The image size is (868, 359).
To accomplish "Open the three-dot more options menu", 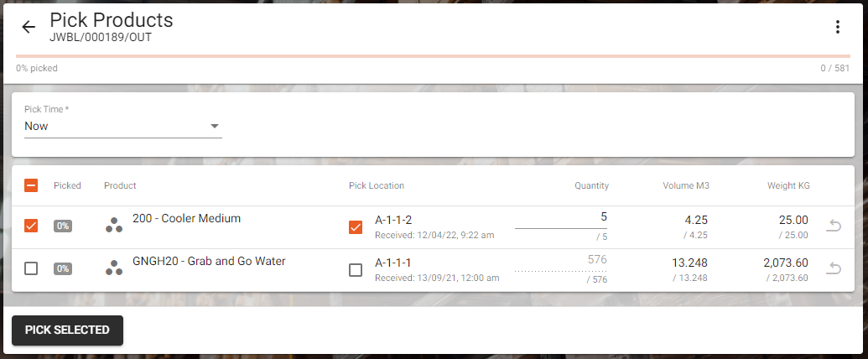I will (x=837, y=27).
